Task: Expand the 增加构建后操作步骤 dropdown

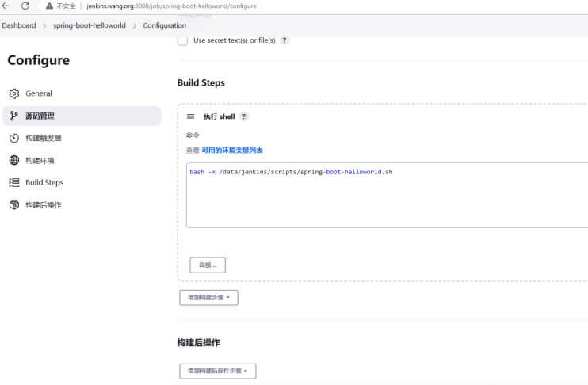Action: click(x=217, y=371)
